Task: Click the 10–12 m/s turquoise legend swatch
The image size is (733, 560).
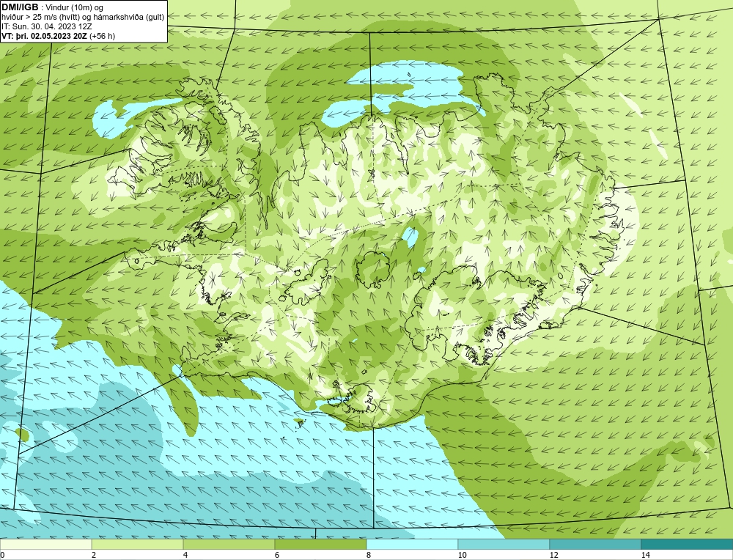Action: pyautogui.click(x=504, y=545)
